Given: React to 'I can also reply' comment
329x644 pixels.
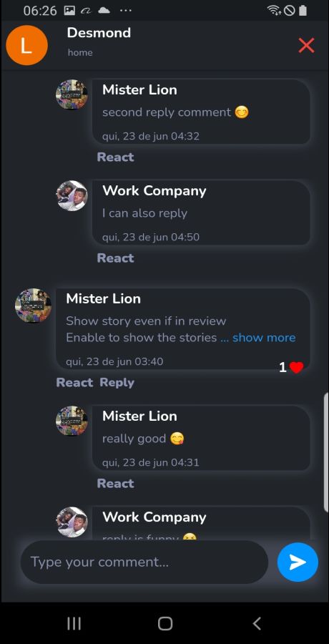Looking at the screenshot, I should [115, 258].
